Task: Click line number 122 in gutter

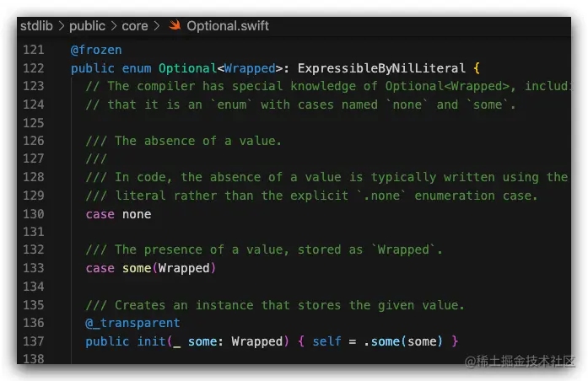Action: (x=34, y=68)
